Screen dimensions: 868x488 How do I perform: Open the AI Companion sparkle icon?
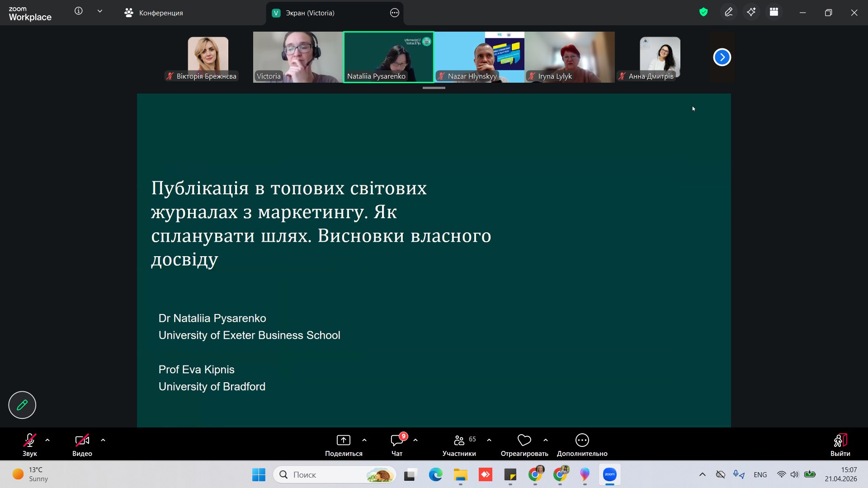point(751,12)
